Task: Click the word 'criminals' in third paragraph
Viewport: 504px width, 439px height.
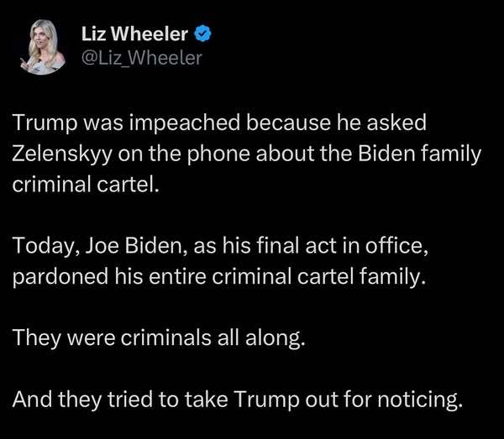Action: (x=165, y=337)
